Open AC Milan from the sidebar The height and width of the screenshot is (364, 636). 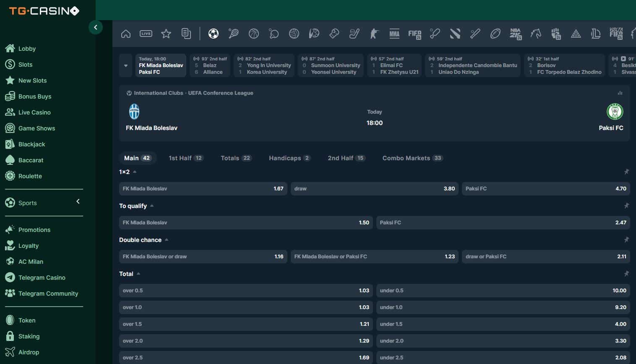click(x=24, y=262)
